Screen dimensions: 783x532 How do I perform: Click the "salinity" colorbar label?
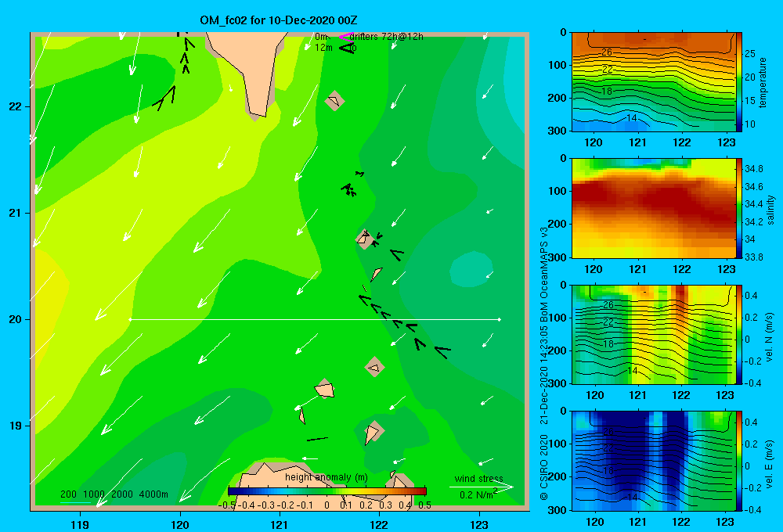tap(770, 210)
